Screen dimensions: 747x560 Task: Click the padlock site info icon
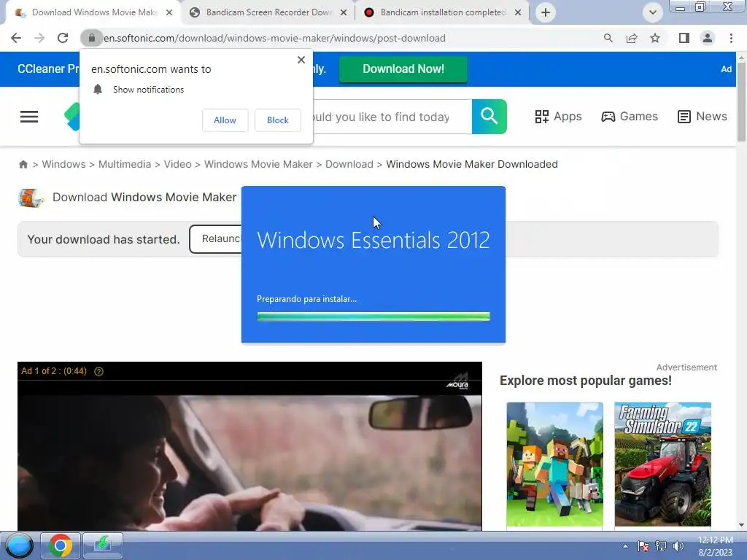(91, 38)
